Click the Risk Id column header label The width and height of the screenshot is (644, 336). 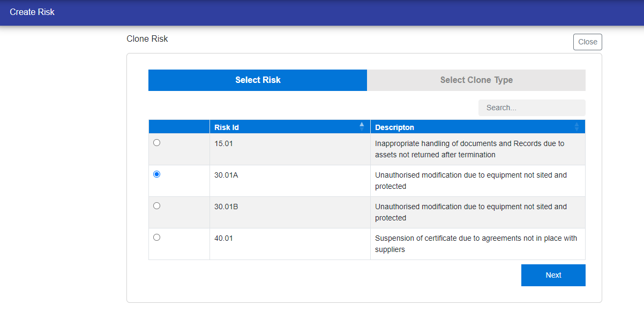click(227, 127)
